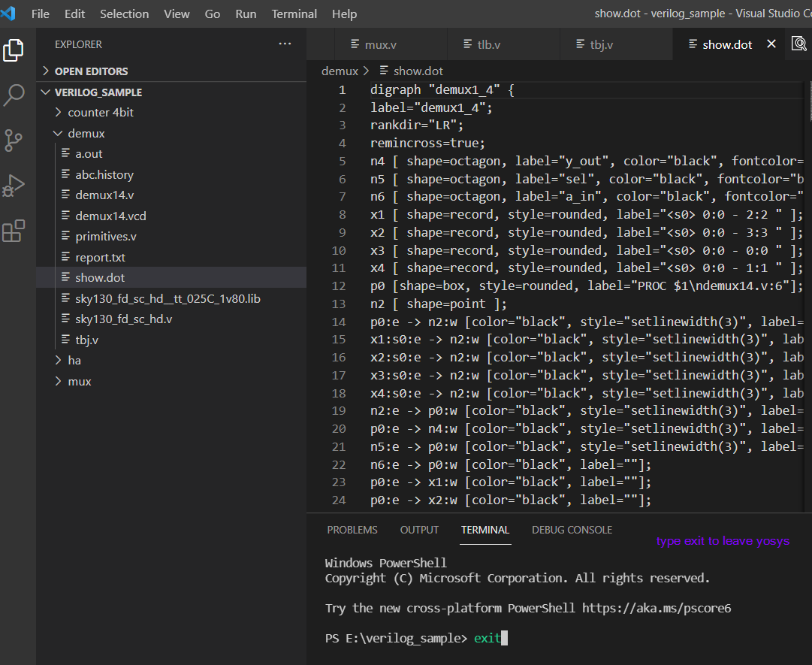Expand the counter 4bit folder
The image size is (812, 665).
pyautogui.click(x=58, y=112)
